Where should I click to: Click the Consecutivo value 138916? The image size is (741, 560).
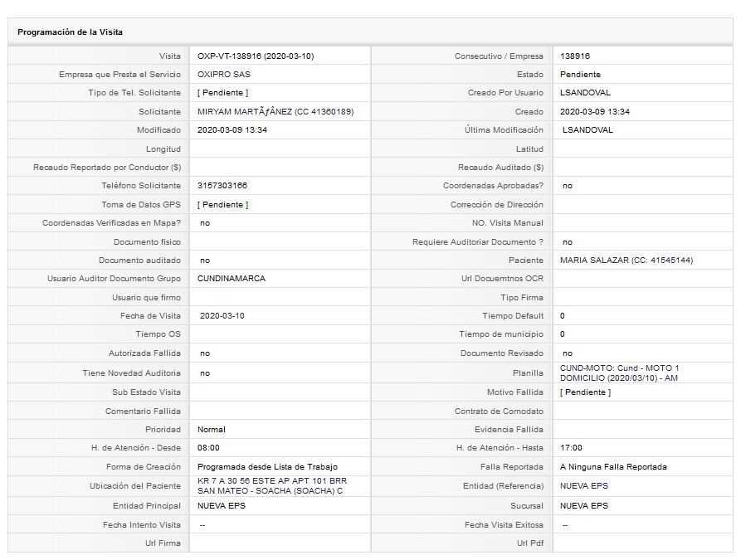pyautogui.click(x=575, y=56)
